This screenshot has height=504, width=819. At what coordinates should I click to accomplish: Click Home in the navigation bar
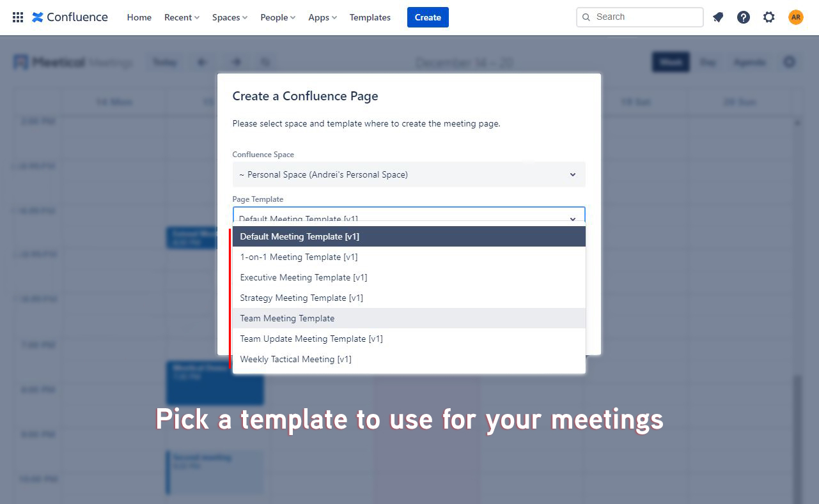(139, 17)
